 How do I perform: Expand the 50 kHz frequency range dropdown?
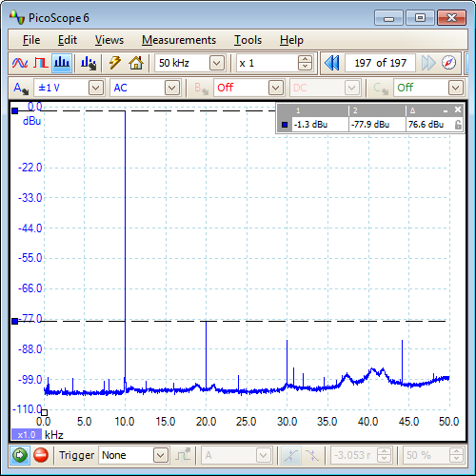click(217, 63)
